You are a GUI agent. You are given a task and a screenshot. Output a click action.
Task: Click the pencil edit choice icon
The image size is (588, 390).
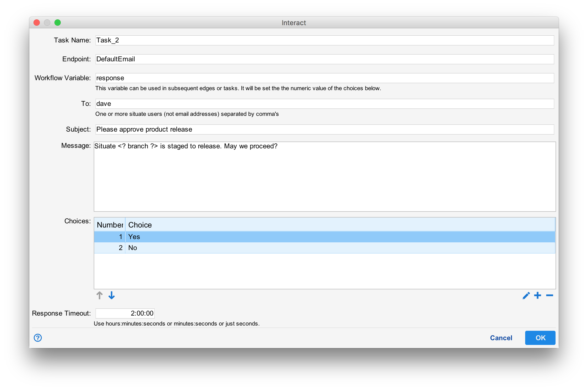pos(526,296)
